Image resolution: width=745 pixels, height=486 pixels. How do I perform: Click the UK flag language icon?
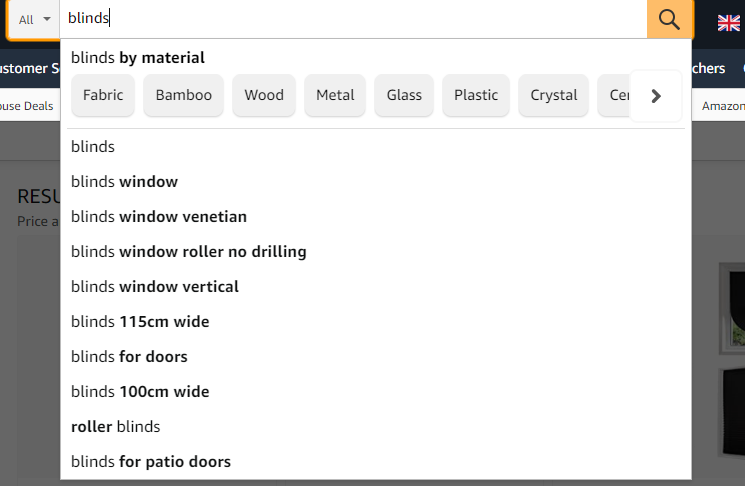pyautogui.click(x=728, y=22)
